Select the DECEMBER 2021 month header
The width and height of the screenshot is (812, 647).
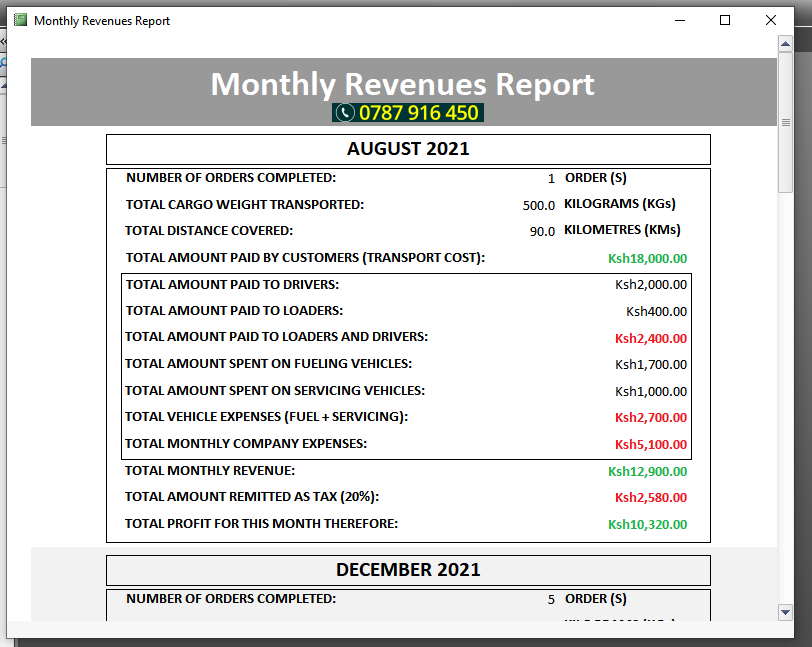tap(408, 570)
